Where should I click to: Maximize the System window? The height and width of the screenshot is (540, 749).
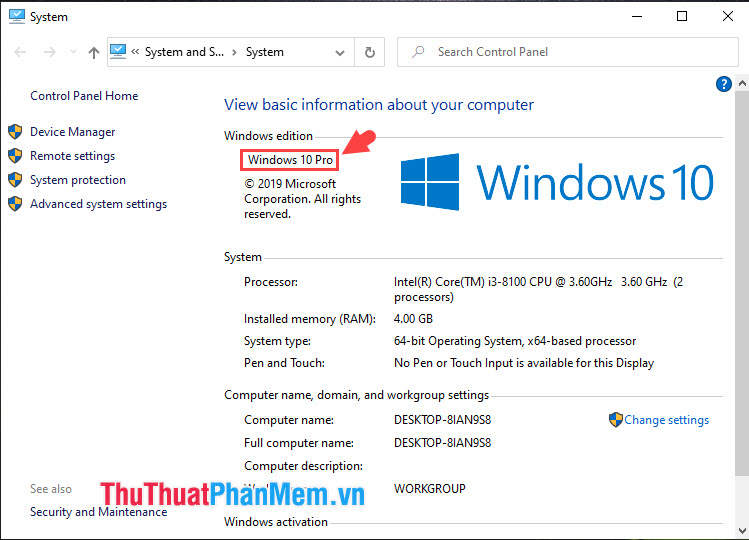click(682, 16)
